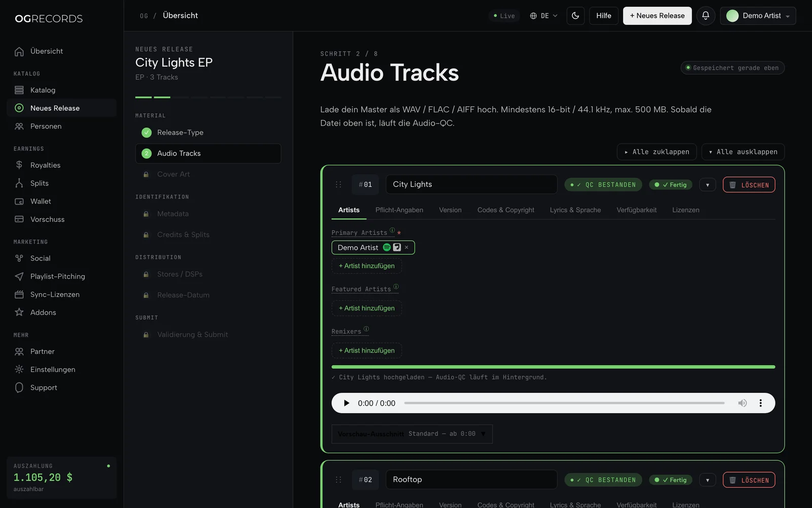The width and height of the screenshot is (812, 508).
Task: Click the Übersicht breadcrumb in the header
Action: [x=180, y=16]
